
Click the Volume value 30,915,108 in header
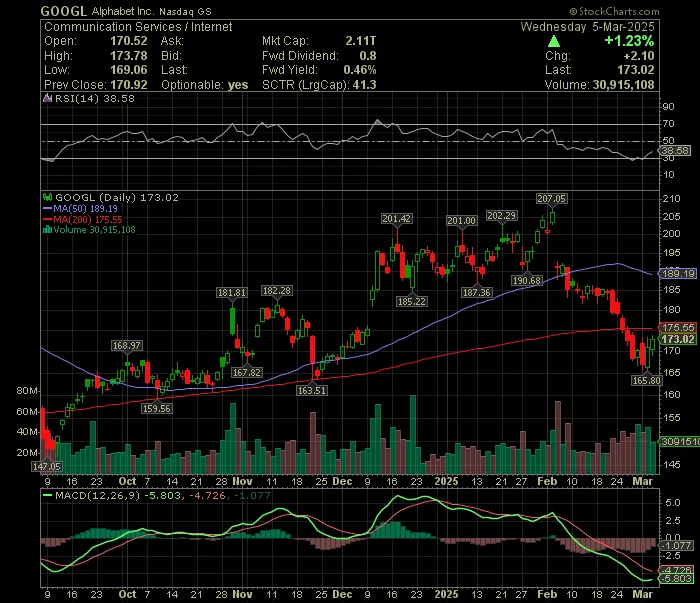(623, 85)
